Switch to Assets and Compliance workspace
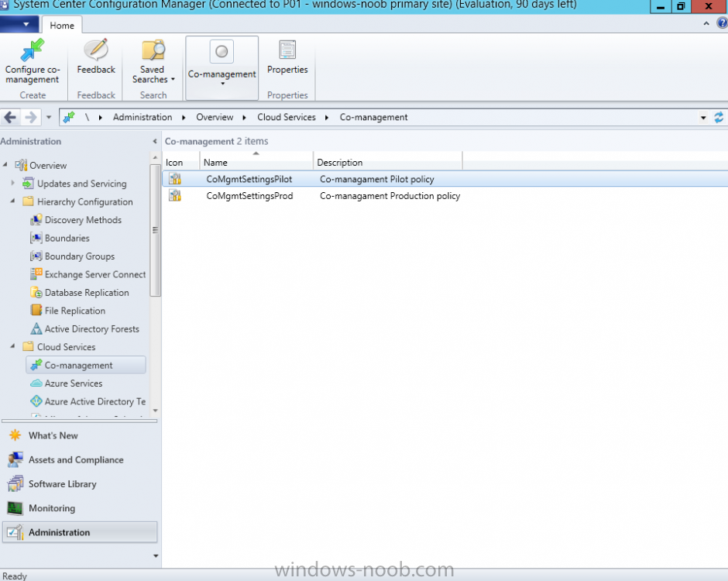728x581 pixels. tap(76, 460)
